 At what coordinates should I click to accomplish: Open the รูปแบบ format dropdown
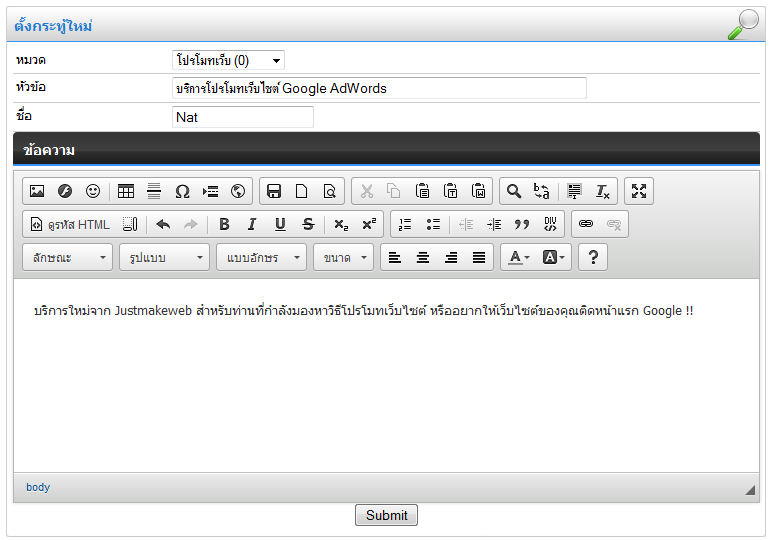(165, 257)
